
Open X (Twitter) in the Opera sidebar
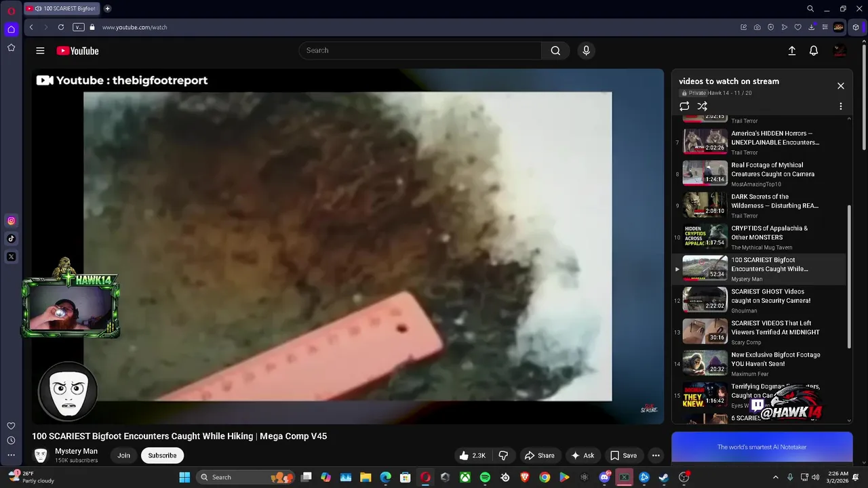point(11,257)
